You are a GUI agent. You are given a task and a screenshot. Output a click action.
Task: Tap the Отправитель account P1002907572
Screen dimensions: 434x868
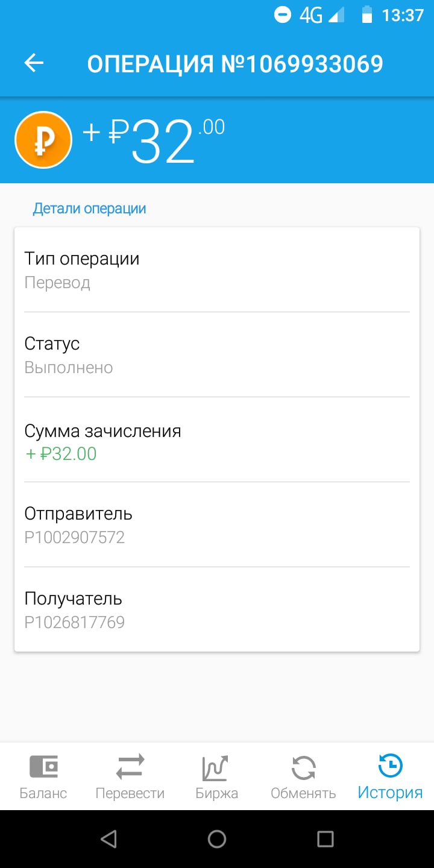[x=75, y=537]
